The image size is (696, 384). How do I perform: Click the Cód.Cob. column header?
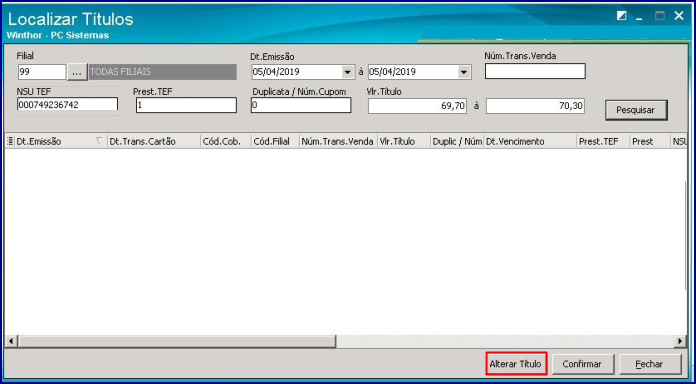pyautogui.click(x=225, y=142)
